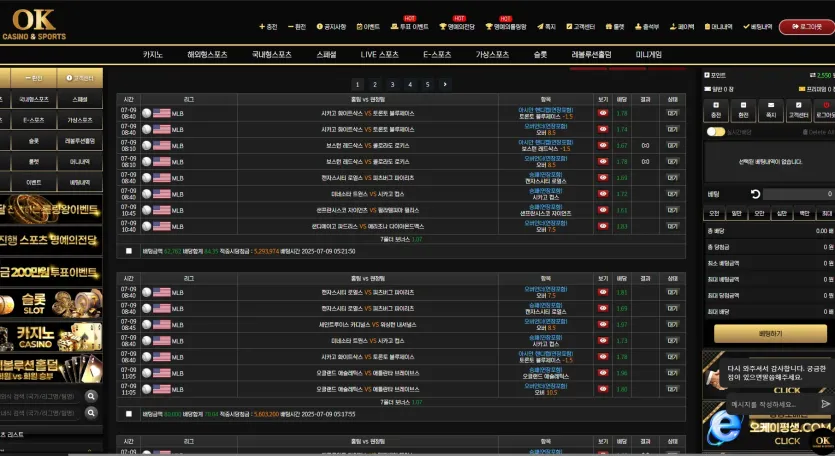Open the 가상스포츠 main menu
Image resolution: width=835 pixels, height=456 pixels.
pos(492,54)
